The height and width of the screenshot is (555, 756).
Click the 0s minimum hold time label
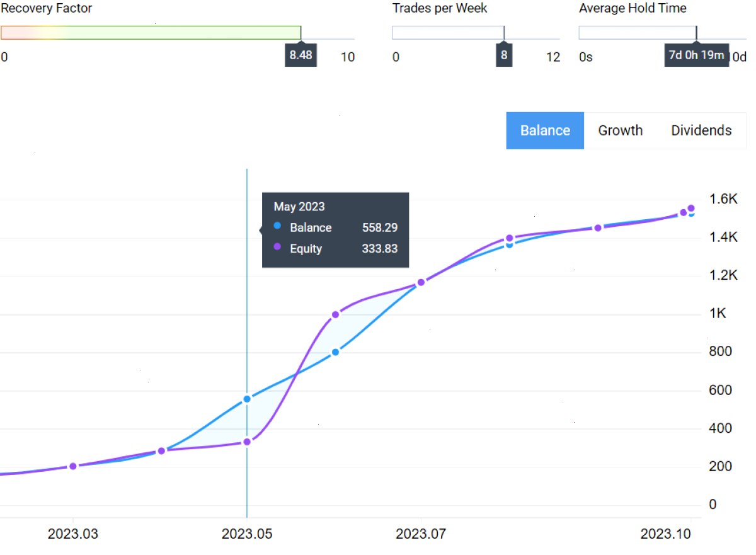(586, 57)
